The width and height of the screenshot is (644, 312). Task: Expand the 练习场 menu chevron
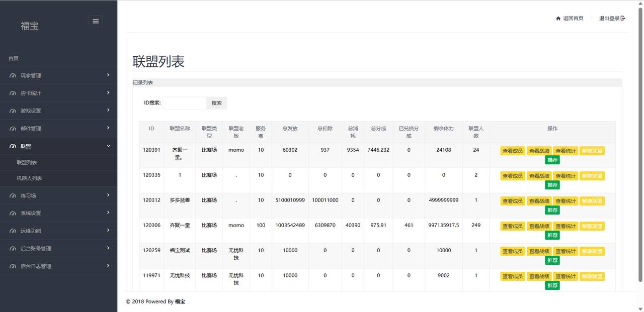108,195
